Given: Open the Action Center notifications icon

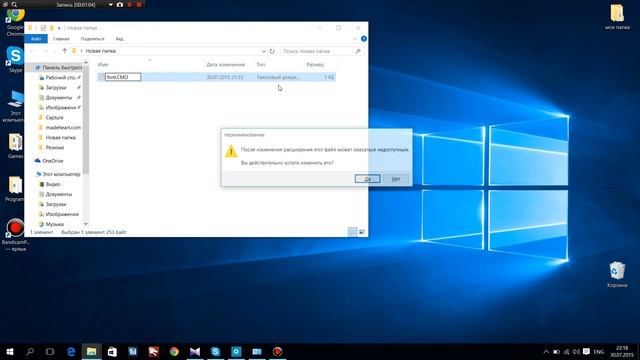Looking at the screenshot, I should coord(587,351).
